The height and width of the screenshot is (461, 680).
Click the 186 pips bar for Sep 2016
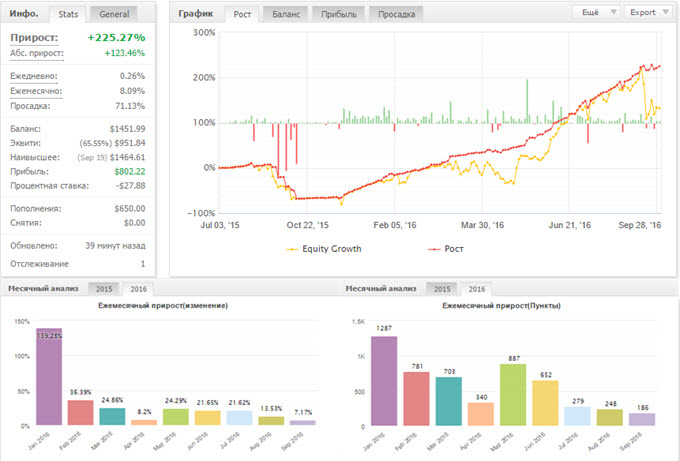[642, 419]
